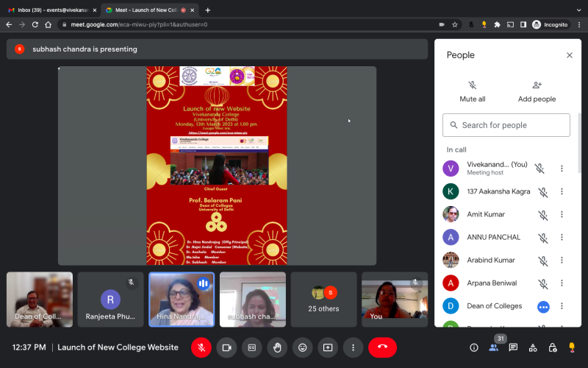588x368 pixels.
Task: Unmute your microphone in bottom bar
Action: [x=201, y=347]
